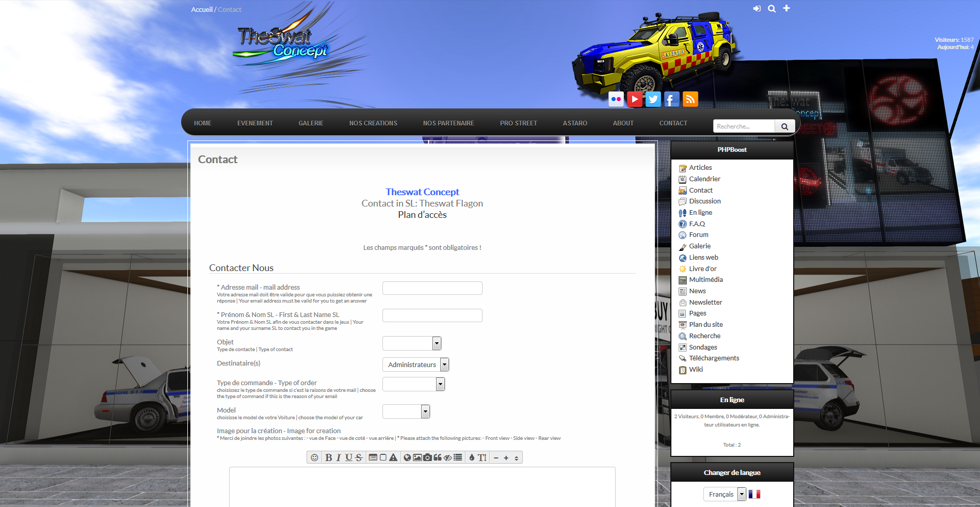Insert a warning style block

(393, 457)
